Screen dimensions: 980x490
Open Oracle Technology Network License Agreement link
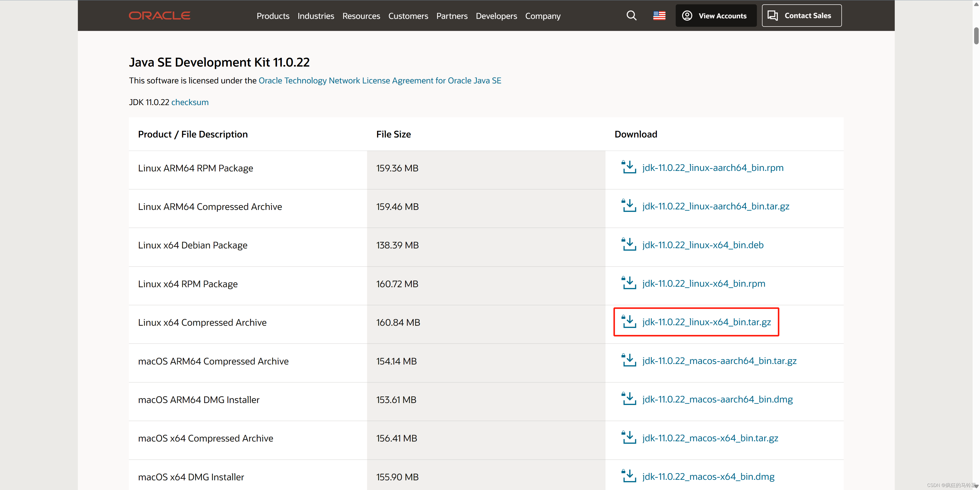point(380,81)
